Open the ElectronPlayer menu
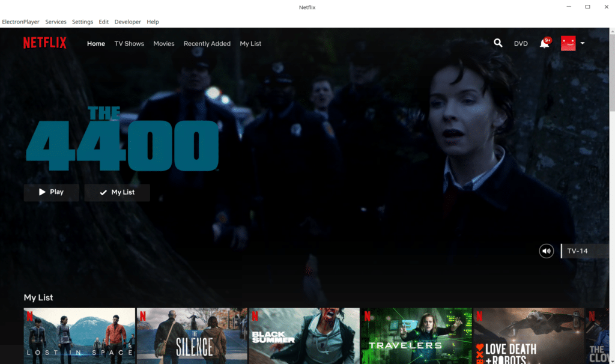Image resolution: width=615 pixels, height=364 pixels. click(21, 22)
